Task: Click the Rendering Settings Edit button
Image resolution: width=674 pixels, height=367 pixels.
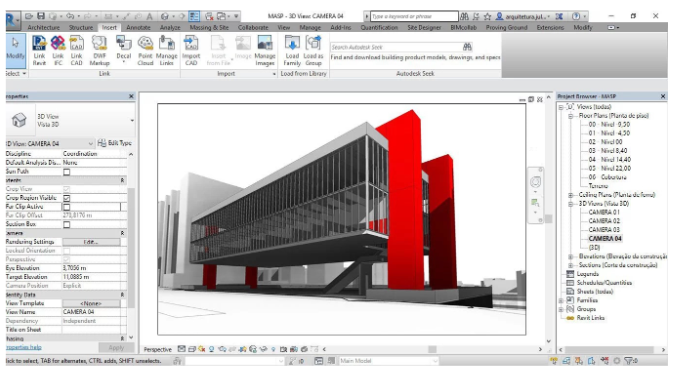Action: pyautogui.click(x=91, y=242)
